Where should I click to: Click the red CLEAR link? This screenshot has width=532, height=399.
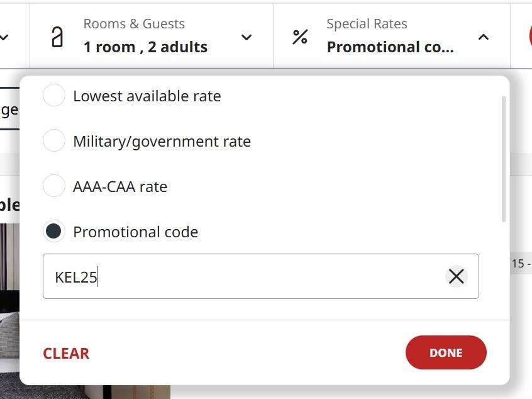click(x=66, y=353)
